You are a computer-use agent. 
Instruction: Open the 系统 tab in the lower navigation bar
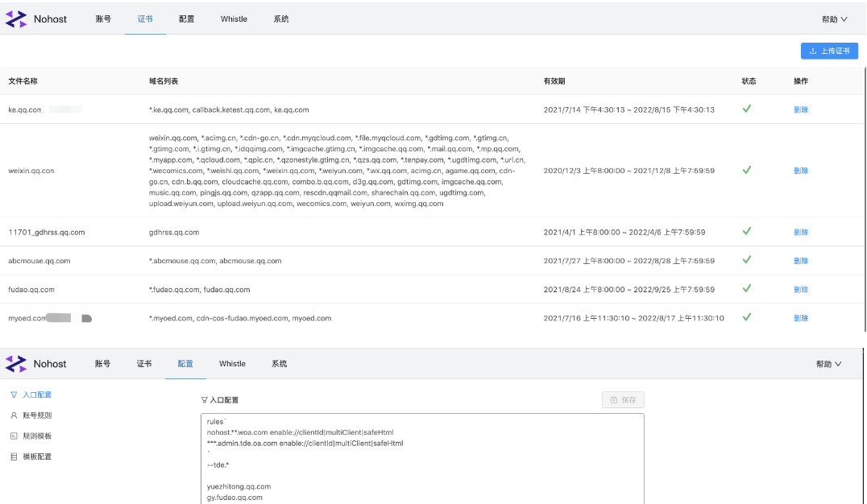[280, 364]
